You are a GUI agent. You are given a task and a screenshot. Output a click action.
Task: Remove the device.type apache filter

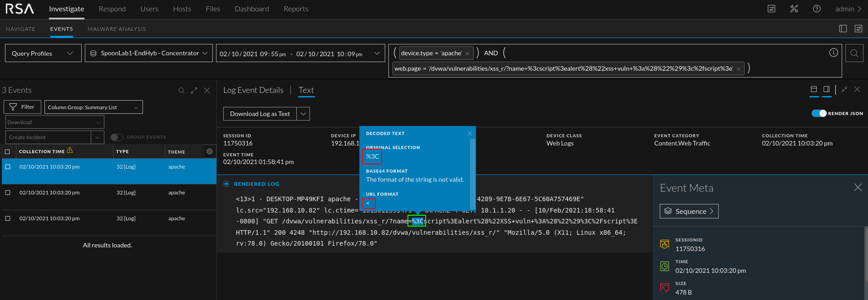coord(467,53)
